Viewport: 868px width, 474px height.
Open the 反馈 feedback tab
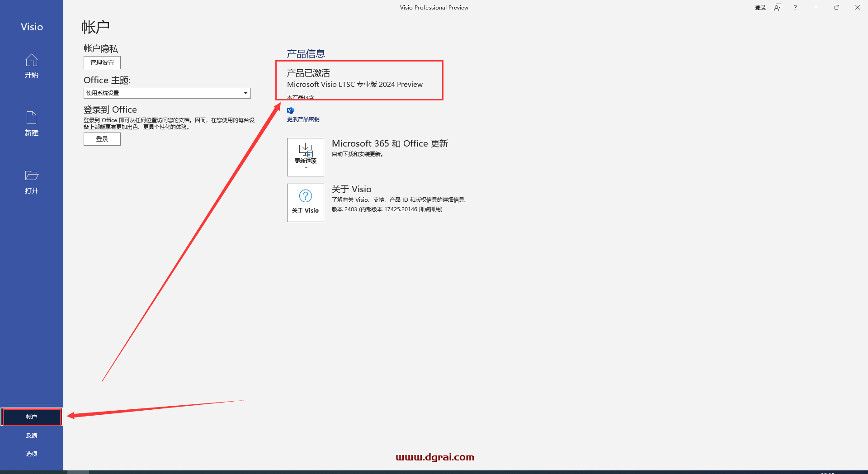point(32,435)
